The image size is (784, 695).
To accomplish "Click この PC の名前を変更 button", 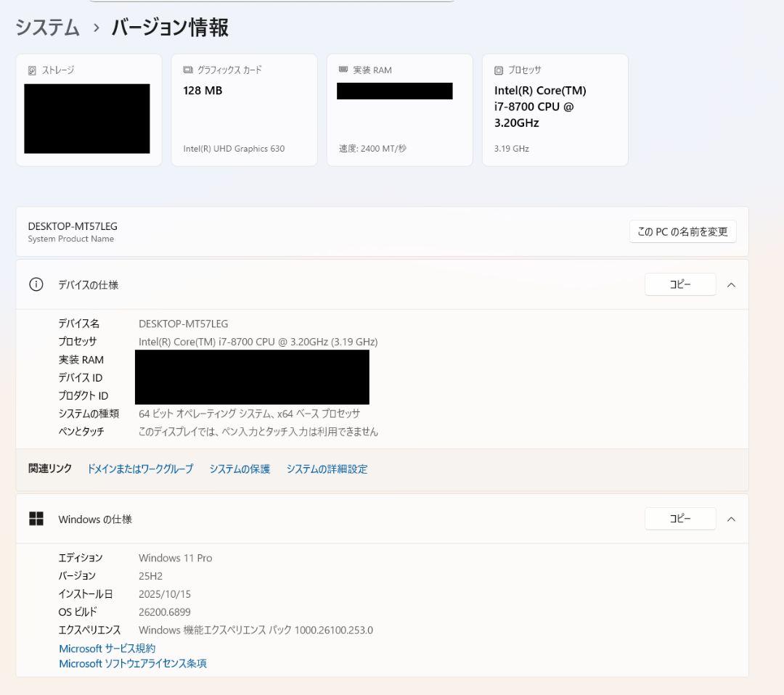I will pos(682,231).
